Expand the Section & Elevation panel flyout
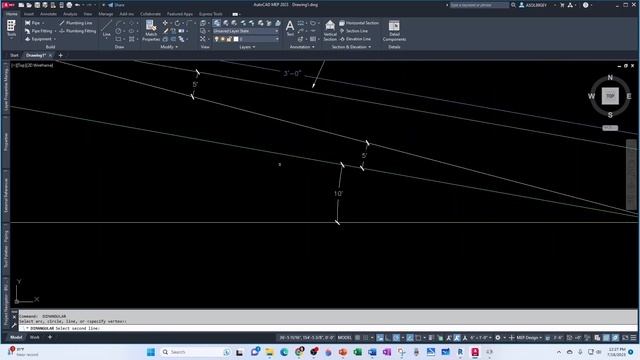Screen dimensions: 640x360 click(x=351, y=47)
